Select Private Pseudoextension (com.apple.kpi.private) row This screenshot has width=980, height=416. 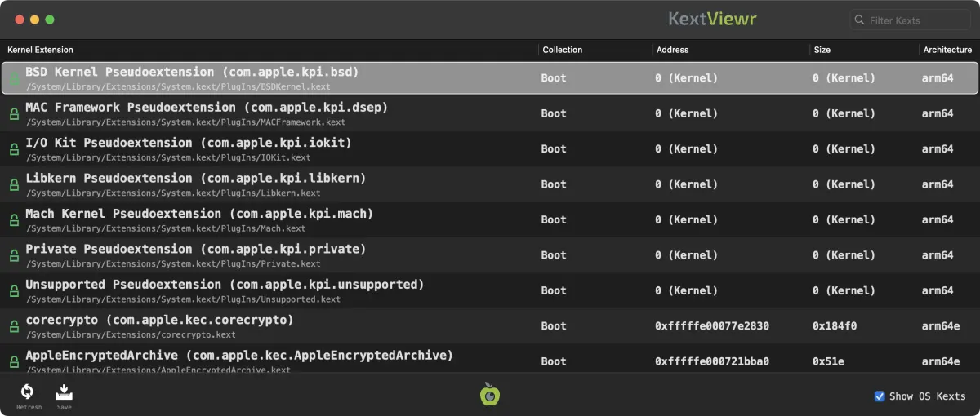click(x=490, y=255)
